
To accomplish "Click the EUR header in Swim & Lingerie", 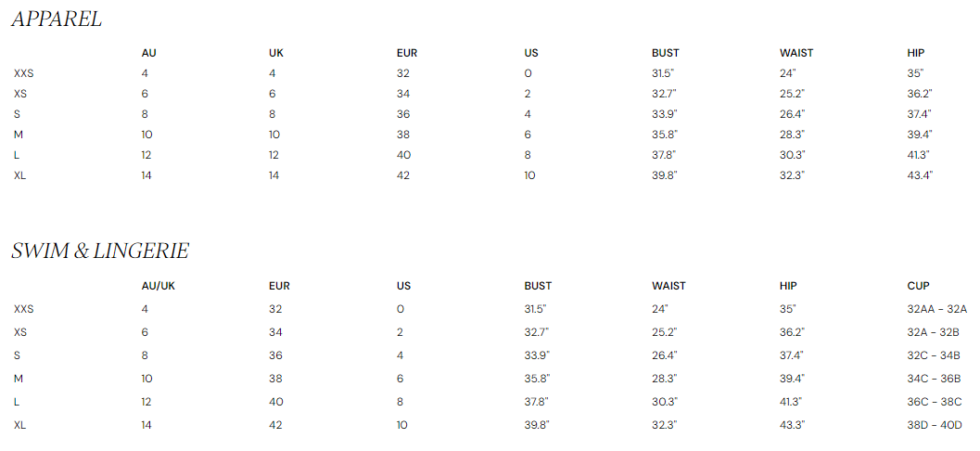I will [x=279, y=286].
